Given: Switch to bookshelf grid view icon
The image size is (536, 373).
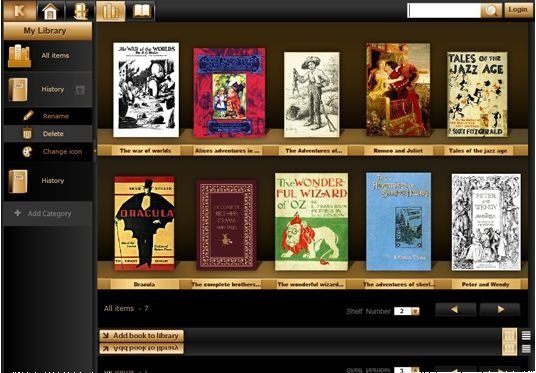Looking at the screenshot, I should tap(509, 335).
